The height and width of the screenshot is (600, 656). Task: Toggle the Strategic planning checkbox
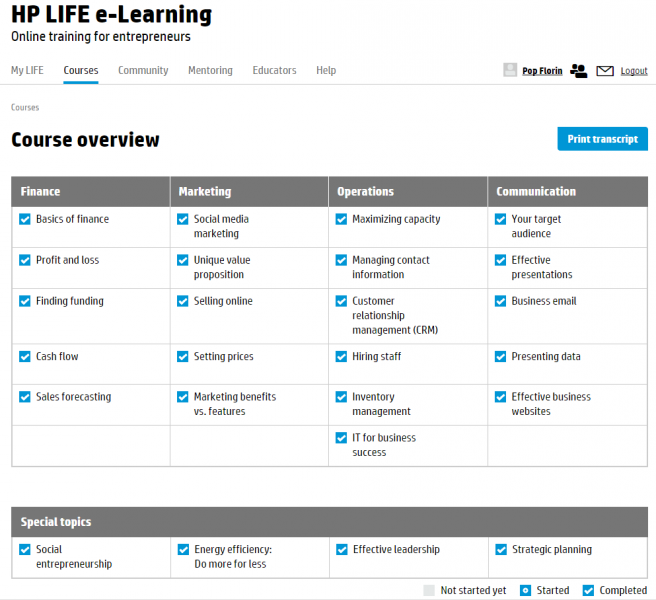click(501, 549)
